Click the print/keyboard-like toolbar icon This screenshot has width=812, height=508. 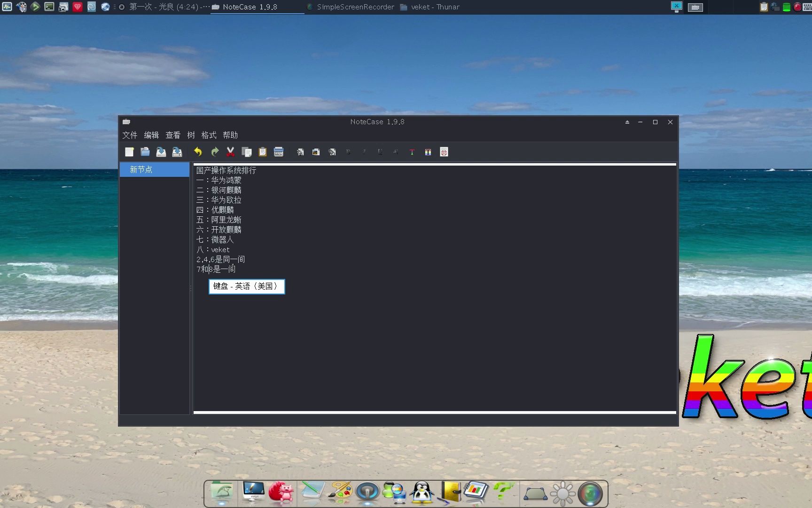coord(279,152)
